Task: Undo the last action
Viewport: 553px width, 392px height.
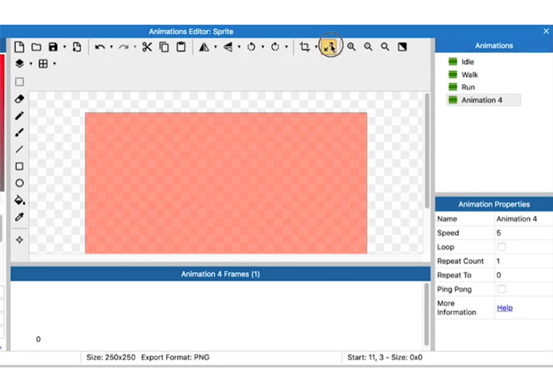Action: click(100, 46)
